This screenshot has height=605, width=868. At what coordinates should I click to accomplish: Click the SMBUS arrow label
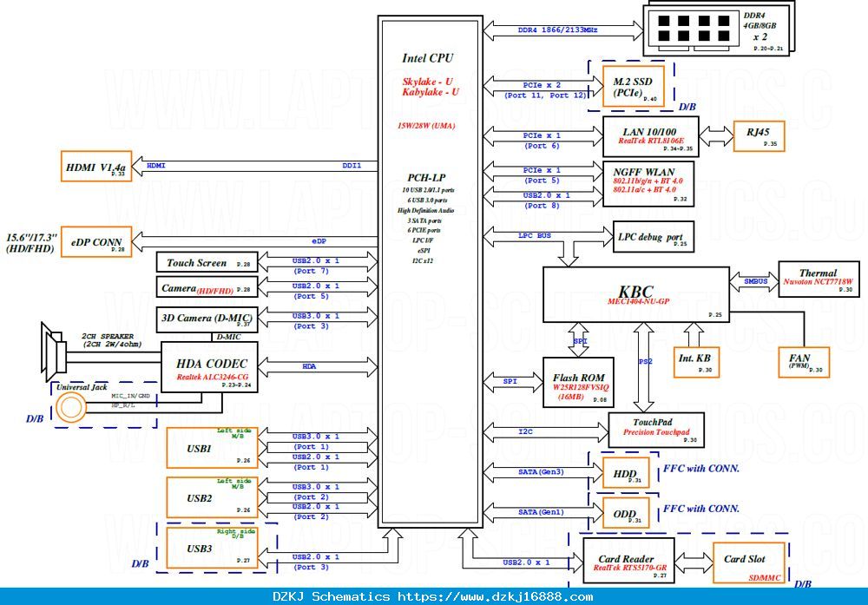756,281
